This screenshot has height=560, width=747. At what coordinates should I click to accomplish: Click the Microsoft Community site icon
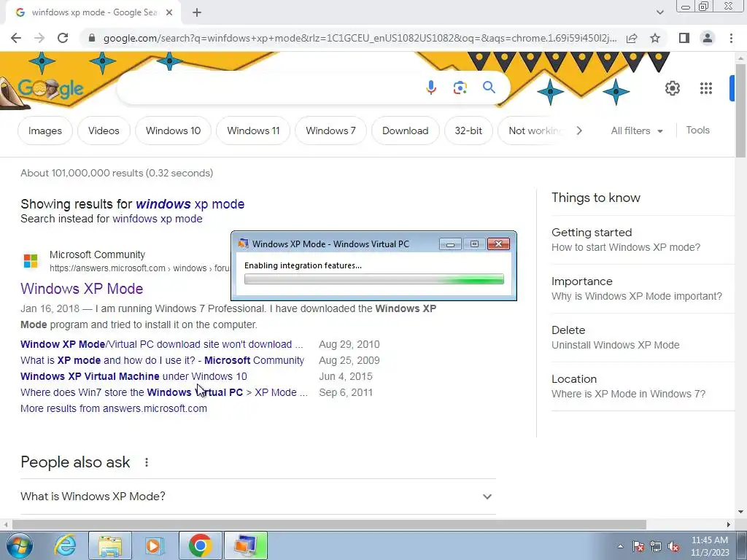(31, 261)
